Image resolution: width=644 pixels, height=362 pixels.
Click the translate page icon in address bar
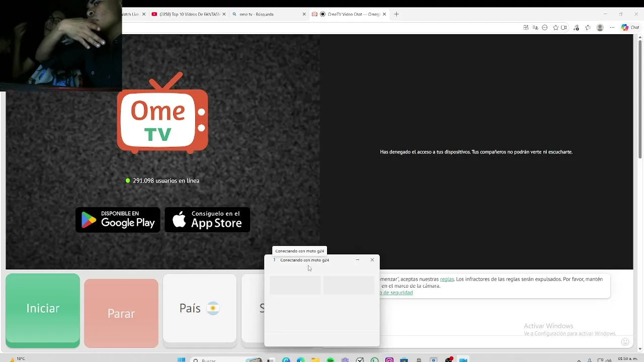click(535, 28)
